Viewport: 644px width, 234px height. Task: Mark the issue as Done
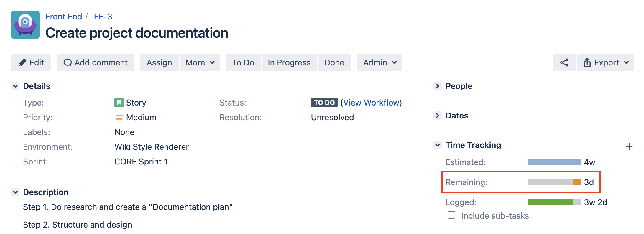pos(334,62)
